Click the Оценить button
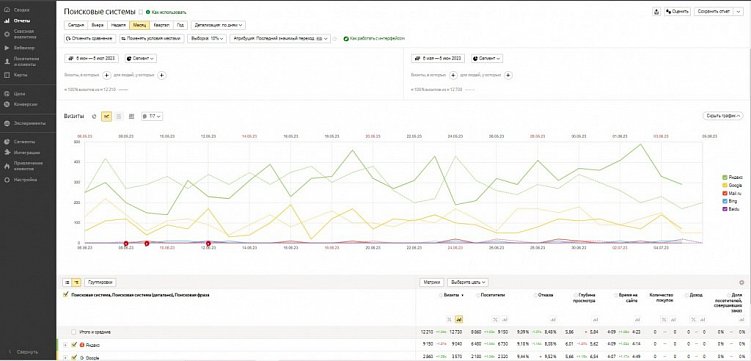This screenshot has width=751, height=361. [x=677, y=11]
